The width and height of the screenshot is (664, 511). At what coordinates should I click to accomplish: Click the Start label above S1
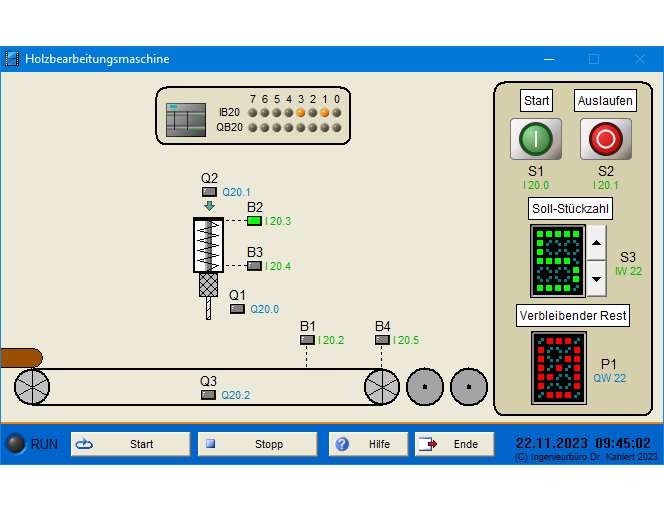pyautogui.click(x=536, y=100)
